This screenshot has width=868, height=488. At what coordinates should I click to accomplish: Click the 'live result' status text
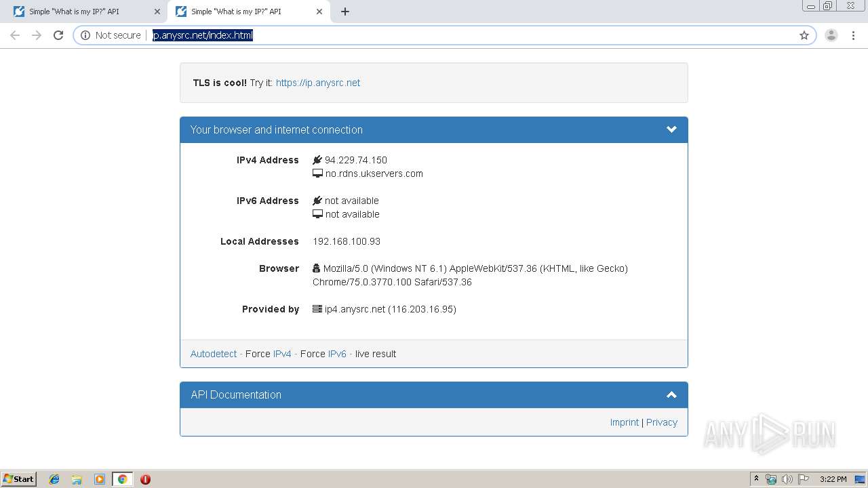(376, 354)
